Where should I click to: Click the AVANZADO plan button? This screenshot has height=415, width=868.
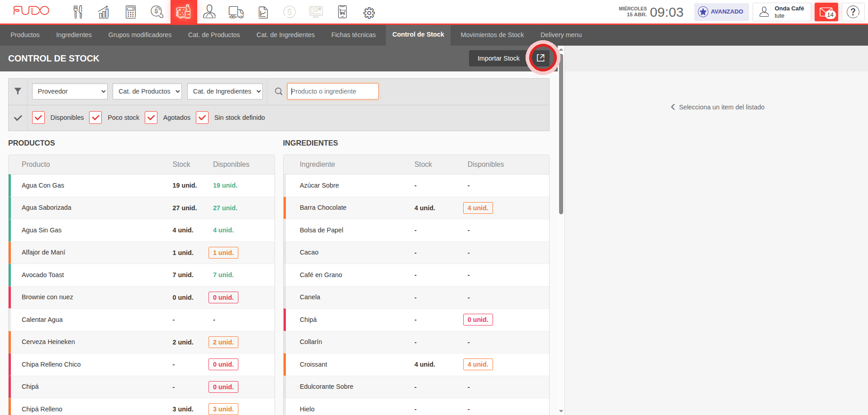[721, 12]
